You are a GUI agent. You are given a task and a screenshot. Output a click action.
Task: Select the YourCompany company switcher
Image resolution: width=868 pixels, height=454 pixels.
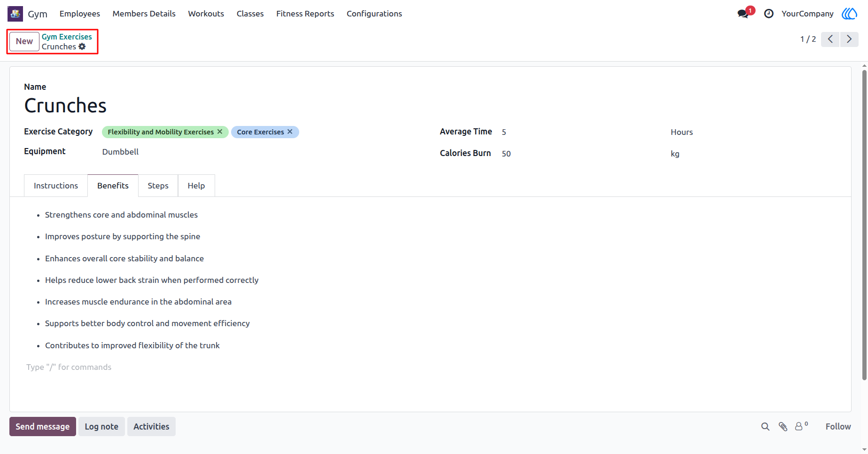click(x=807, y=14)
